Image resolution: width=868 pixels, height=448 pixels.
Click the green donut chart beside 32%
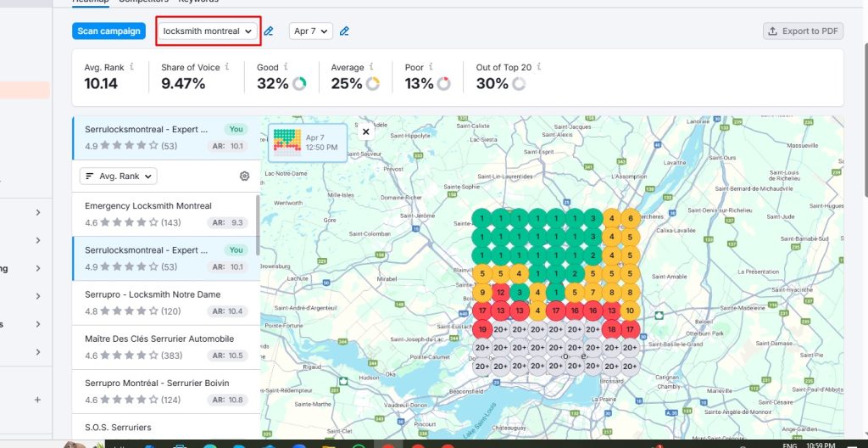click(x=299, y=84)
